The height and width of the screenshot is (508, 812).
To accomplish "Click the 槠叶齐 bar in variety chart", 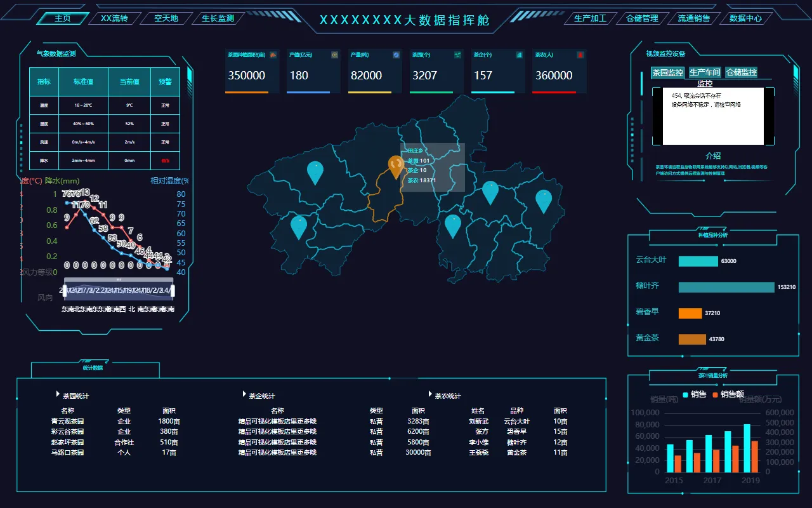I will point(726,287).
